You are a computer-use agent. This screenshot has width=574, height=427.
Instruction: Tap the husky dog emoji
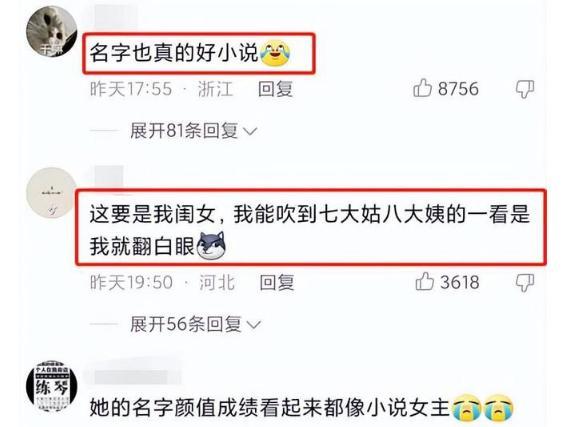click(211, 245)
